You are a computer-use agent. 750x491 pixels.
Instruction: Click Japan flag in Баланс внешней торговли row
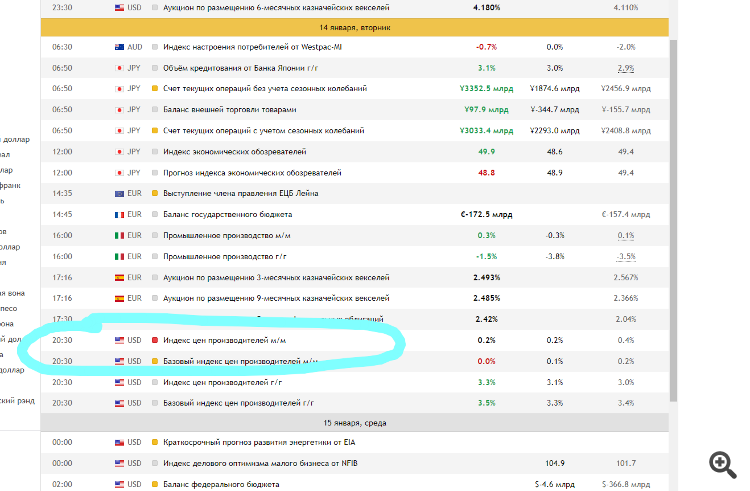(120, 109)
